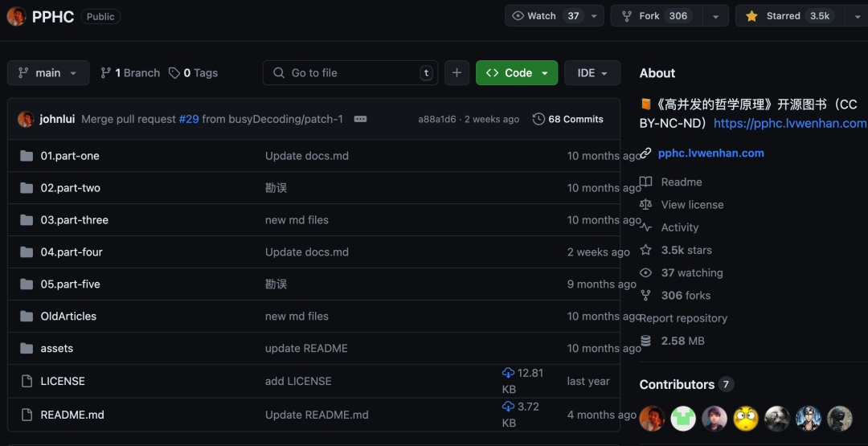Open the 02.part-two folder
Viewport: 868px width, 446px height.
coord(70,188)
